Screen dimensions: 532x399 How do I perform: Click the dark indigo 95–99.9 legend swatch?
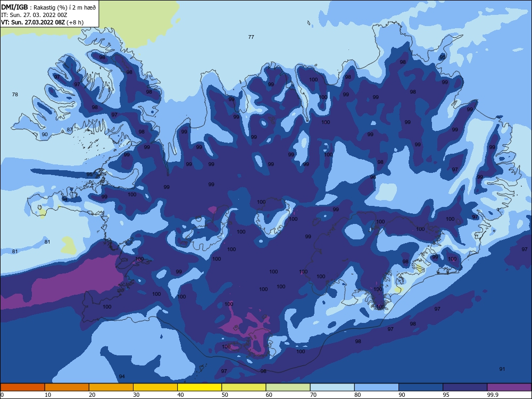tap(465, 387)
